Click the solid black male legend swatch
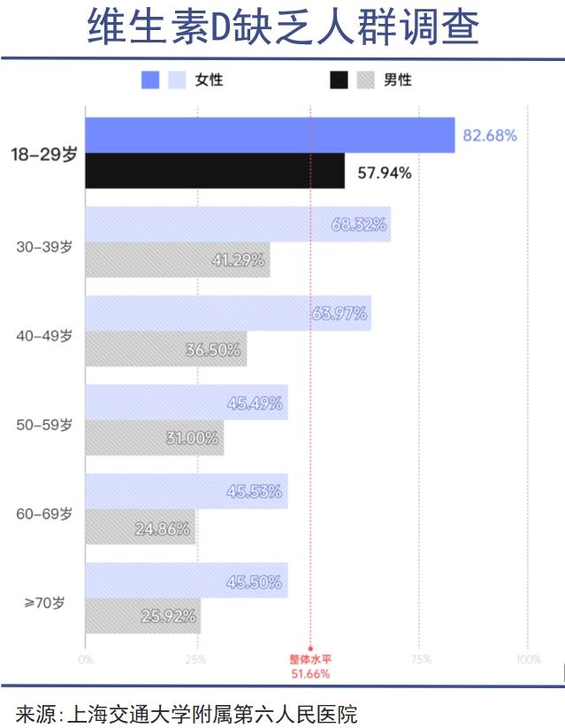 pos(339,80)
